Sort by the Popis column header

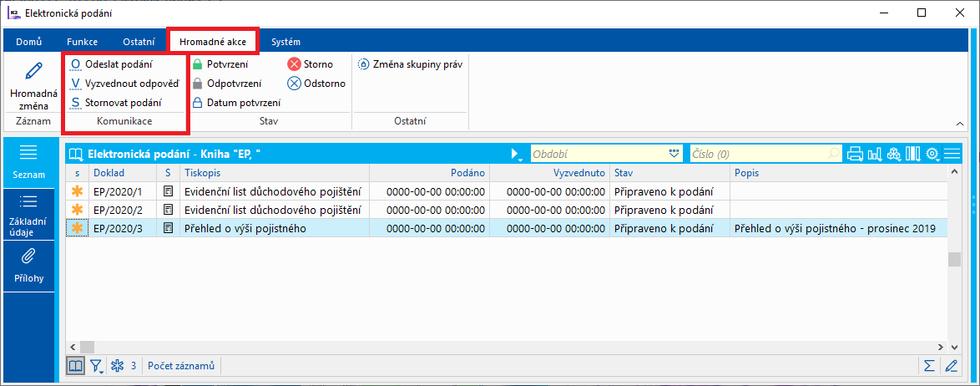point(839,172)
